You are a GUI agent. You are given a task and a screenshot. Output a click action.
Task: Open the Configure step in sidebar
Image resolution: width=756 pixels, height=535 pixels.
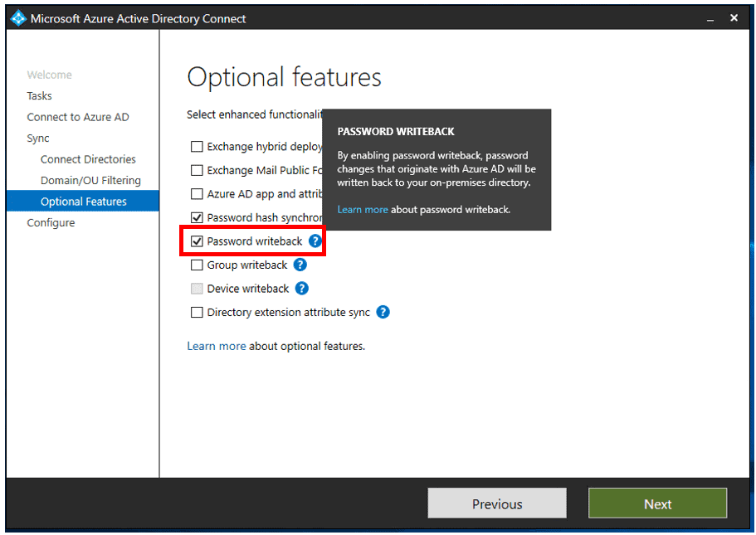tap(51, 222)
